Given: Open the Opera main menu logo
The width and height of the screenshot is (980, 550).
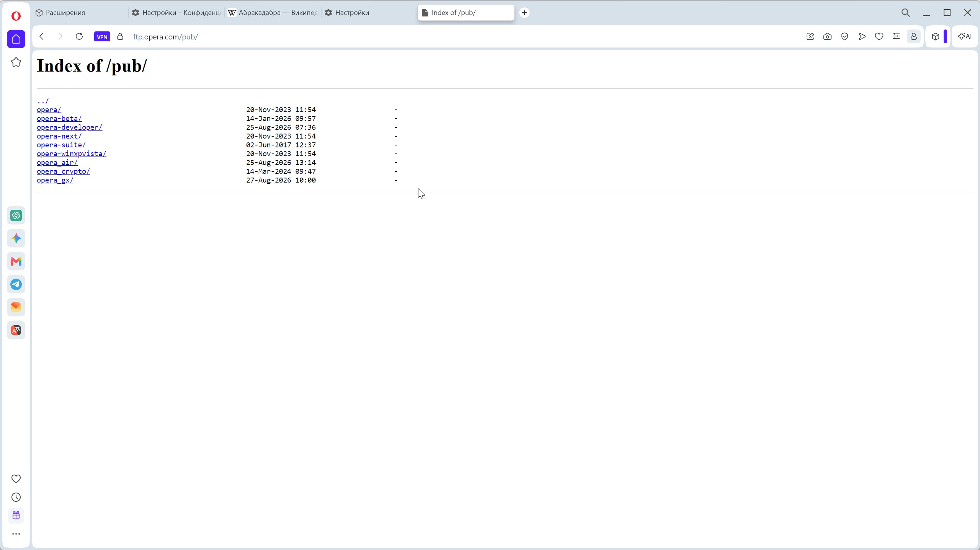Looking at the screenshot, I should click(x=16, y=16).
